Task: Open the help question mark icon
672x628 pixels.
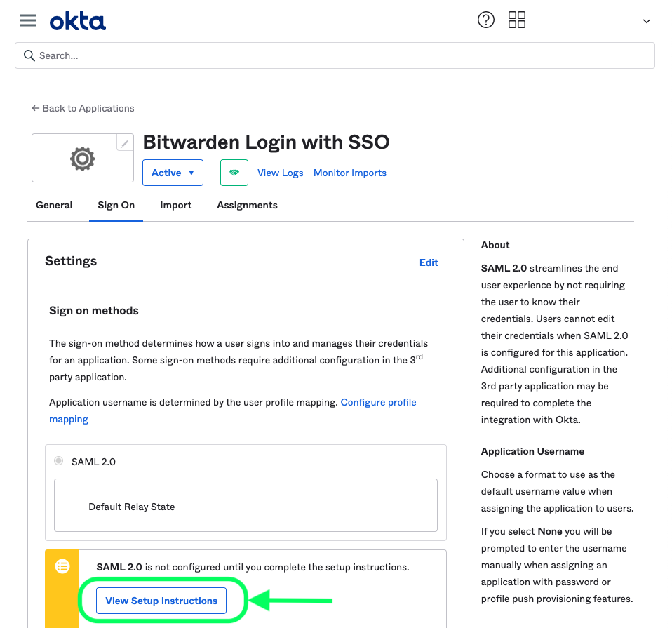Action: click(x=485, y=20)
